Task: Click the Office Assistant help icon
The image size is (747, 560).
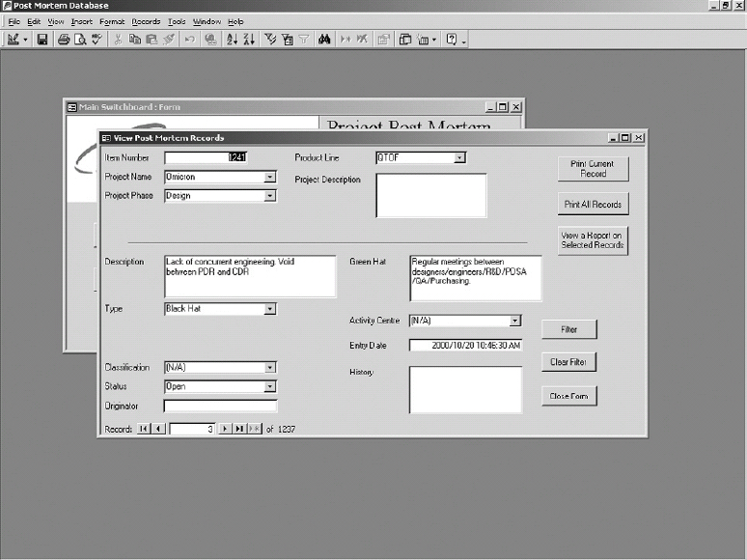Action: [x=452, y=40]
